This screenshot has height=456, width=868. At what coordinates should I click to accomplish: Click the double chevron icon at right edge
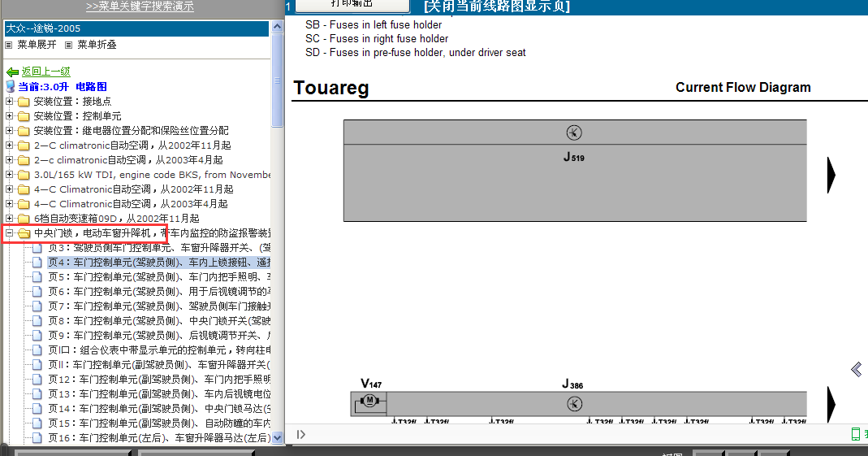[x=857, y=370]
